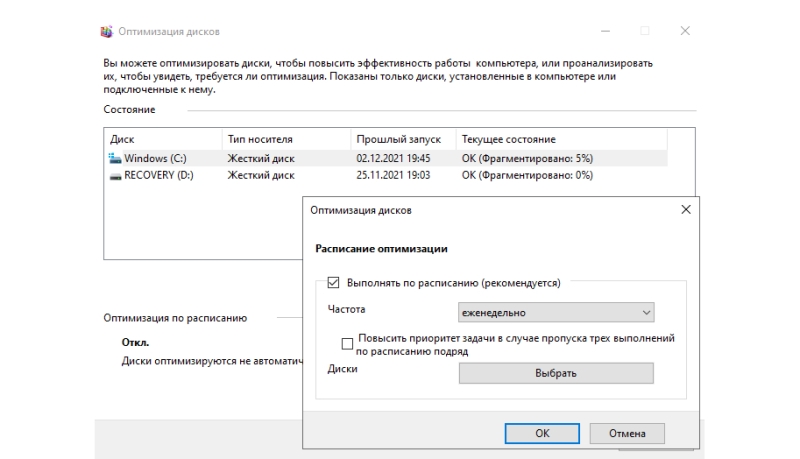Image resolution: width=800 pixels, height=459 pixels.
Task: Toggle 'Выполнять по расписанию' checkbox
Action: coord(333,283)
